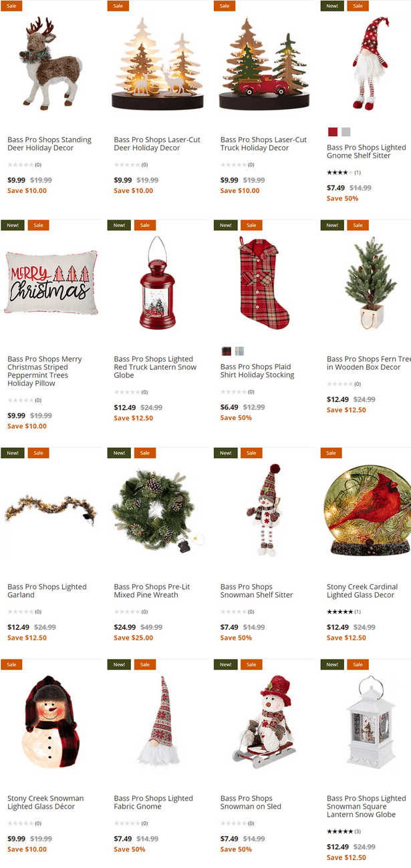The height and width of the screenshot is (868, 411).
Task: Open Stony Creek Snowman Lighted Glass Décor link
Action: coord(45,803)
